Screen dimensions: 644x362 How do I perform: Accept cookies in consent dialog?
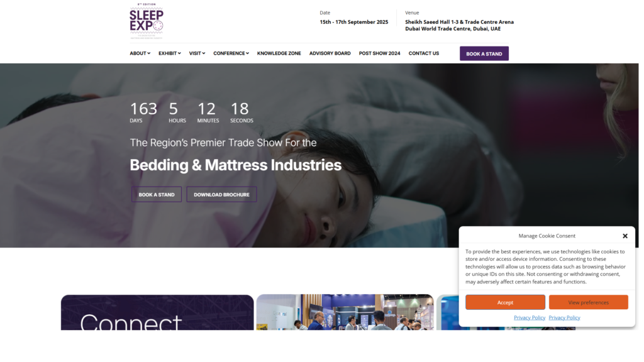(x=505, y=302)
